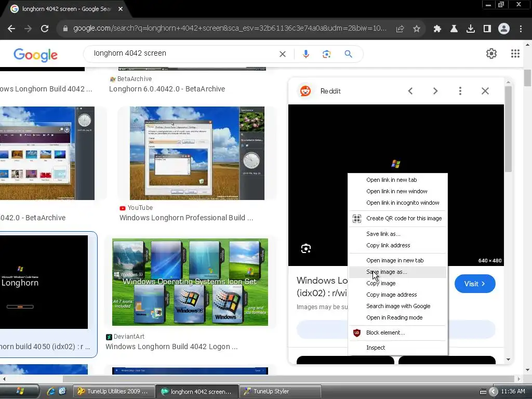
Task: Open the YouTube Longhorn Professional Build thumbnail
Action: pos(197,153)
